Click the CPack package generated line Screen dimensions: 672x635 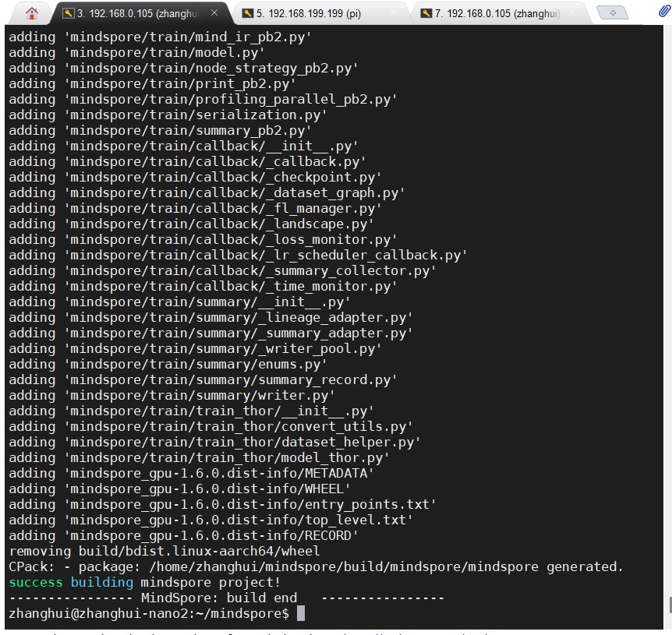click(316, 566)
